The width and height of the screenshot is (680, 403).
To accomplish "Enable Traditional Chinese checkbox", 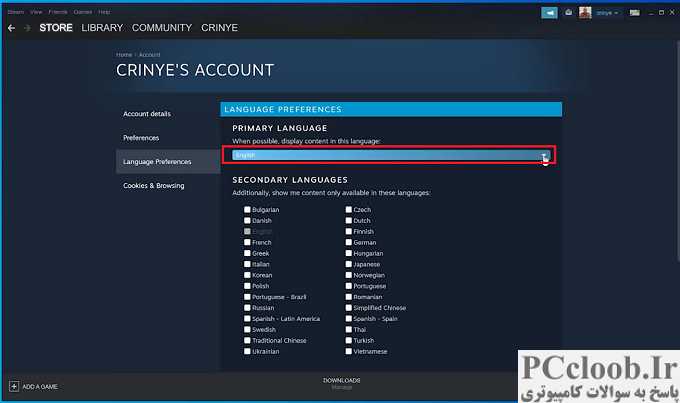I will point(247,340).
